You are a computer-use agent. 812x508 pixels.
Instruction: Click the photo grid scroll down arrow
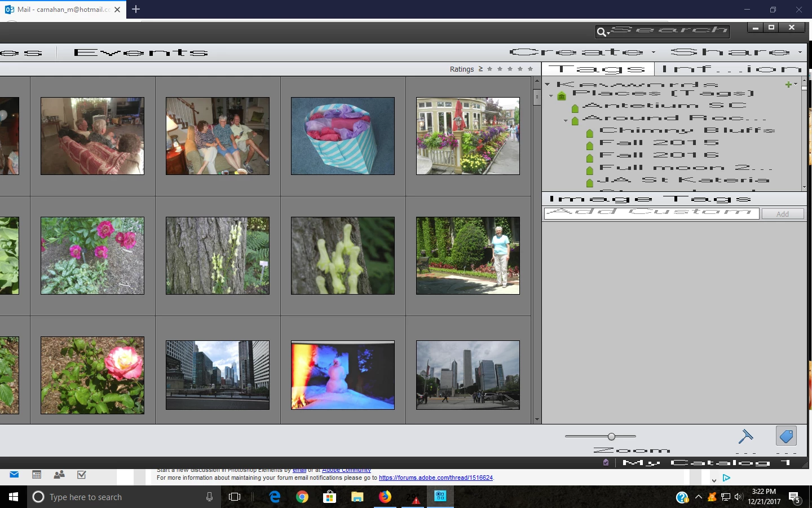(537, 419)
